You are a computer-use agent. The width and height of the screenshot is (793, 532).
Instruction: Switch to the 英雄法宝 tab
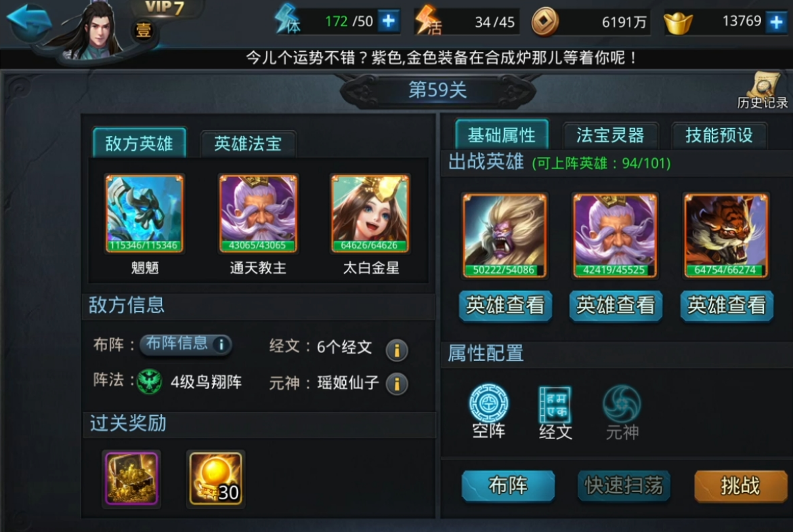pos(247,144)
